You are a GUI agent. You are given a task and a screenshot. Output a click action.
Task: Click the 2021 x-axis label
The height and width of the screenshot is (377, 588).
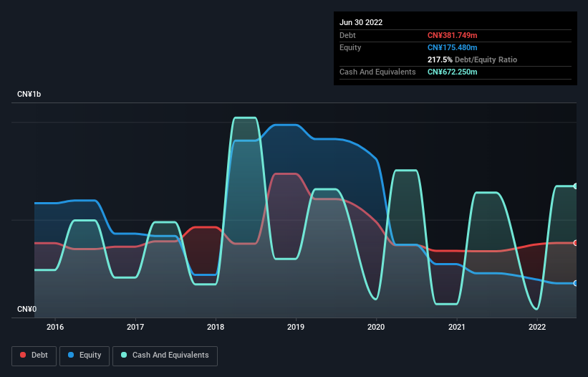pyautogui.click(x=457, y=327)
